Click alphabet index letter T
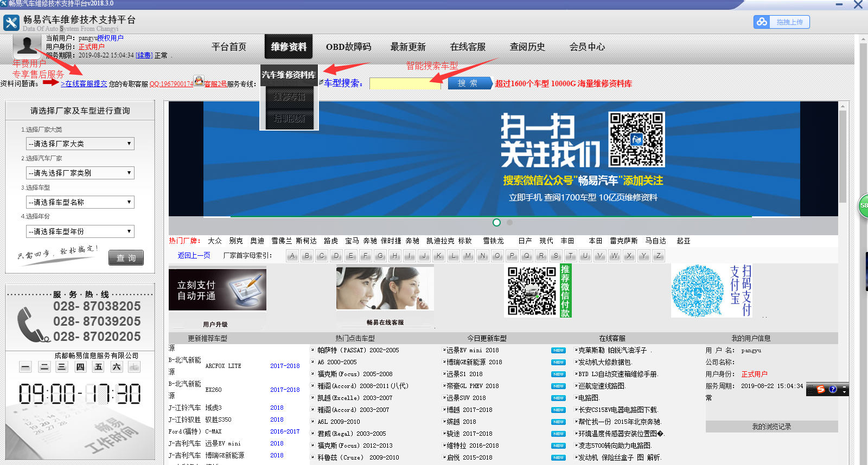 [571, 256]
